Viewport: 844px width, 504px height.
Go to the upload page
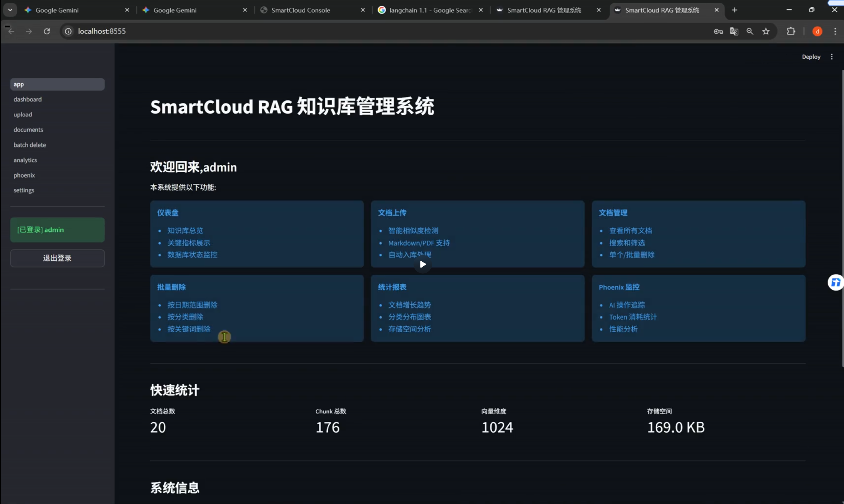57,115
